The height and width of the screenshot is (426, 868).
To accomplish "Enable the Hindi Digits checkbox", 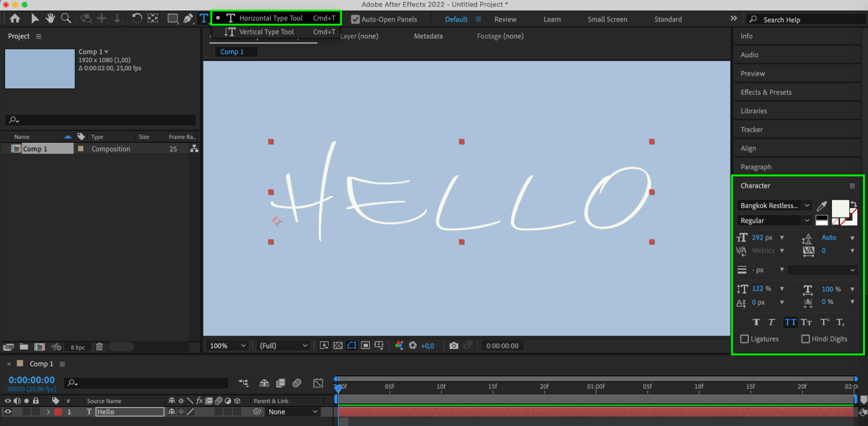I will coord(805,339).
